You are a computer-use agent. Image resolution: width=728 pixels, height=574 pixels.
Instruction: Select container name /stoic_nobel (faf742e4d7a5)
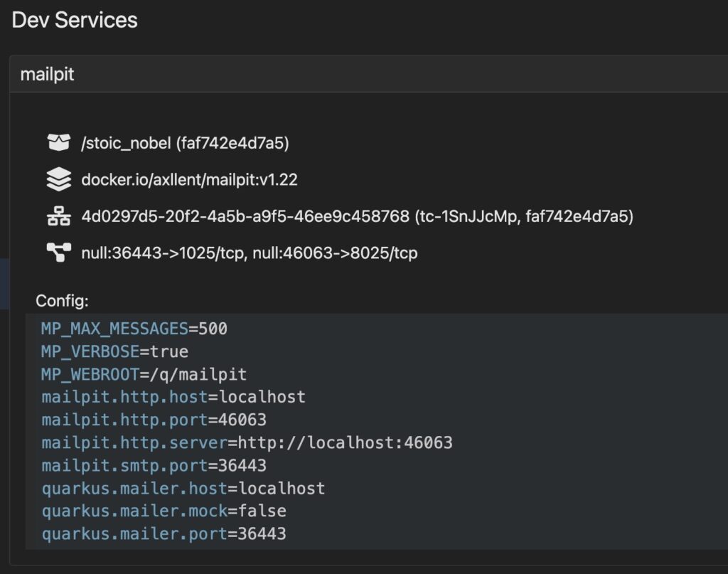point(186,143)
